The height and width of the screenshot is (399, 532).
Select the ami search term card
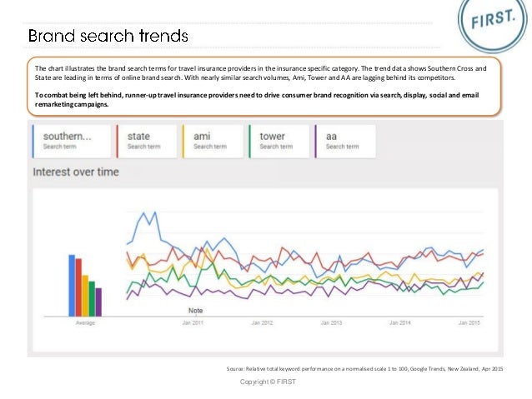click(x=213, y=142)
